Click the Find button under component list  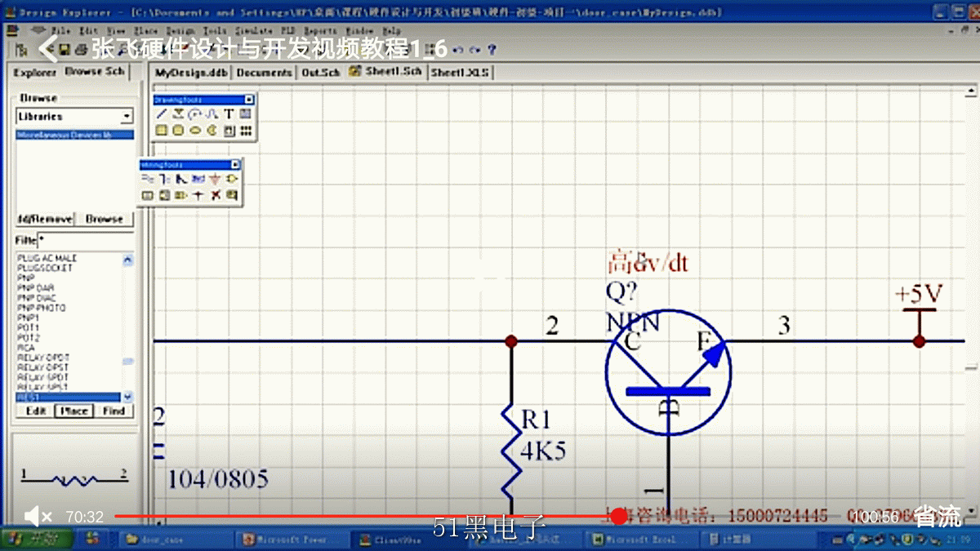coord(114,411)
